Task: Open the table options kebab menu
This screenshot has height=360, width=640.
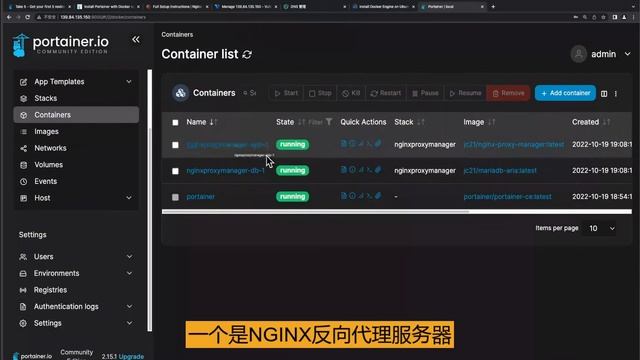Action: (616, 93)
